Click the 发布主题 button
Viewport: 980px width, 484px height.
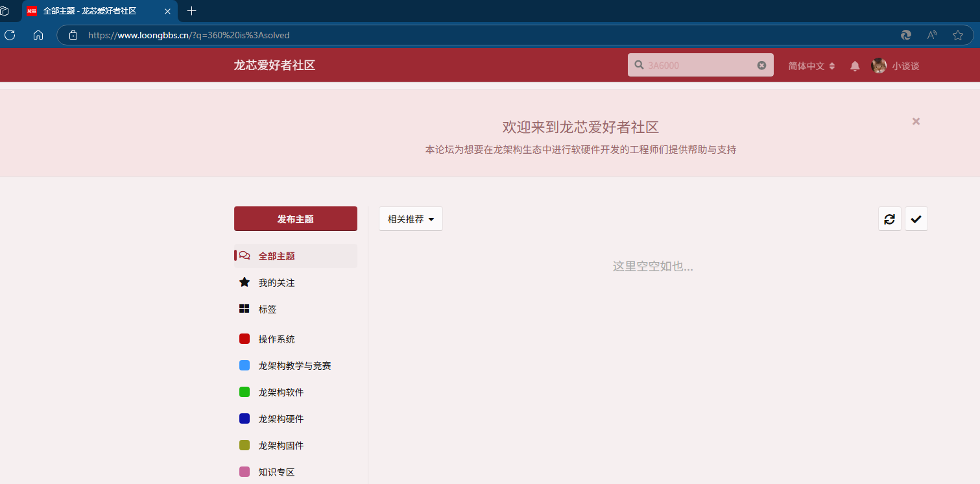[295, 219]
